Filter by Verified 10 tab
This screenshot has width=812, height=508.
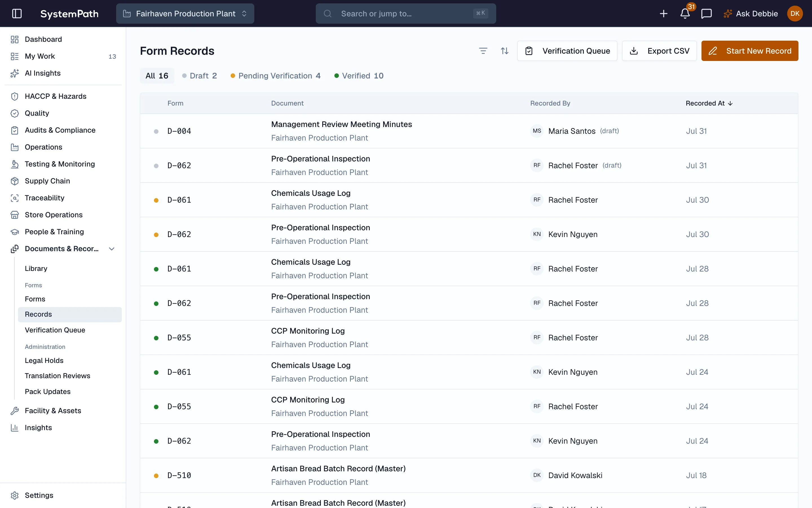click(359, 76)
